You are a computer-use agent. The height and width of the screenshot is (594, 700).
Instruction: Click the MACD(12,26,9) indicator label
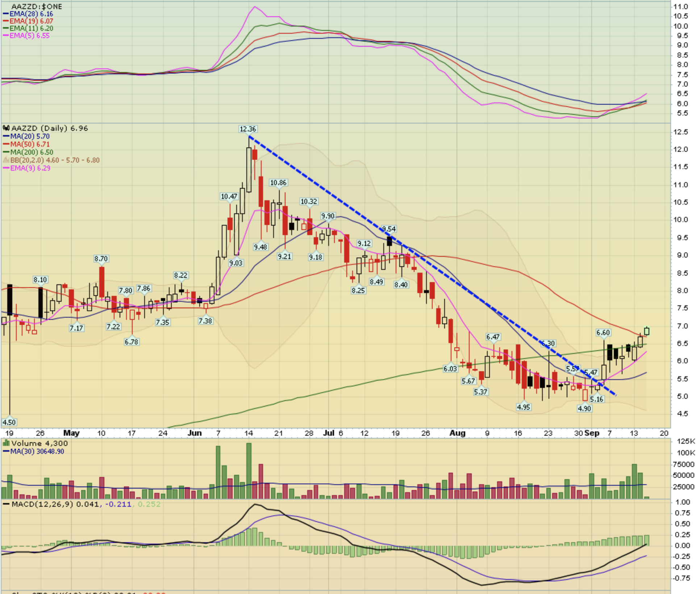(42, 505)
